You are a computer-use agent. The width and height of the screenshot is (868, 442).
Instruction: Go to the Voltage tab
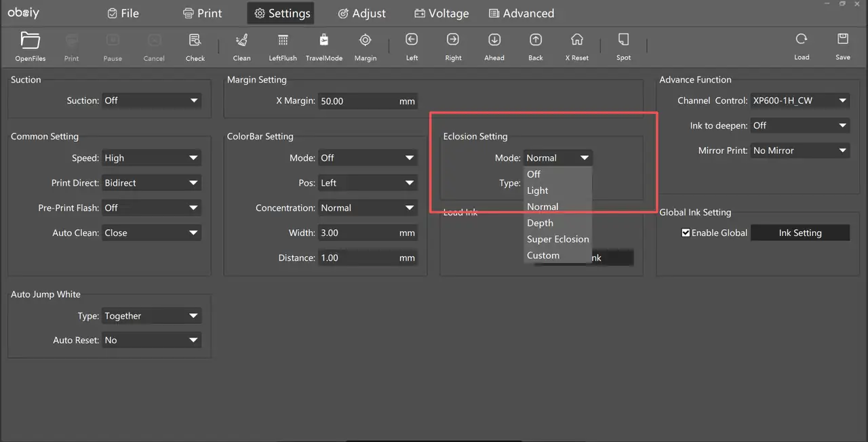(441, 13)
